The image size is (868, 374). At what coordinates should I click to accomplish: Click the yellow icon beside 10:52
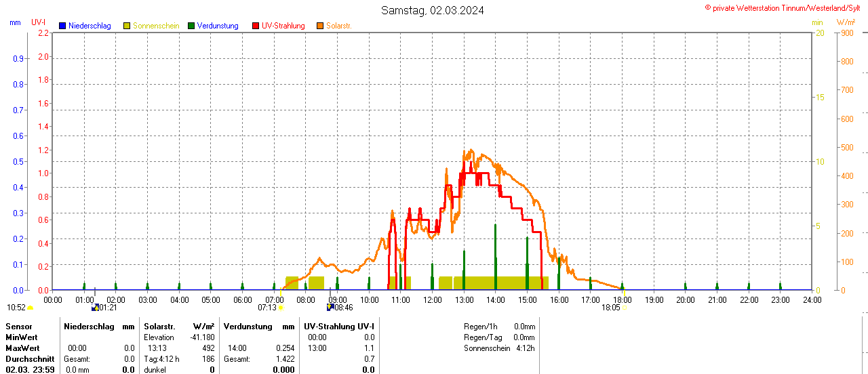[30, 308]
